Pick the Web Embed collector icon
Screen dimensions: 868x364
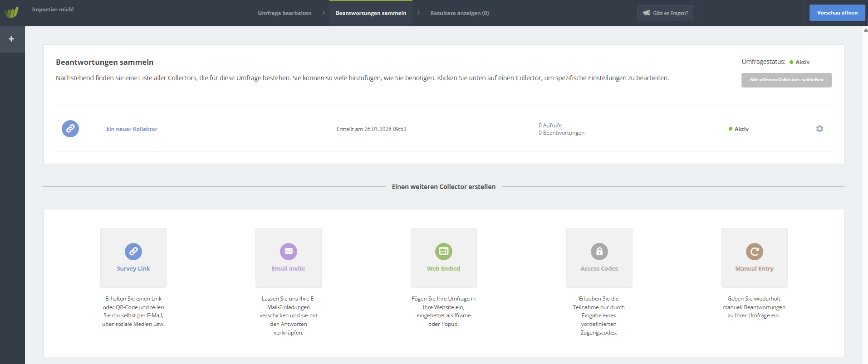pyautogui.click(x=444, y=252)
